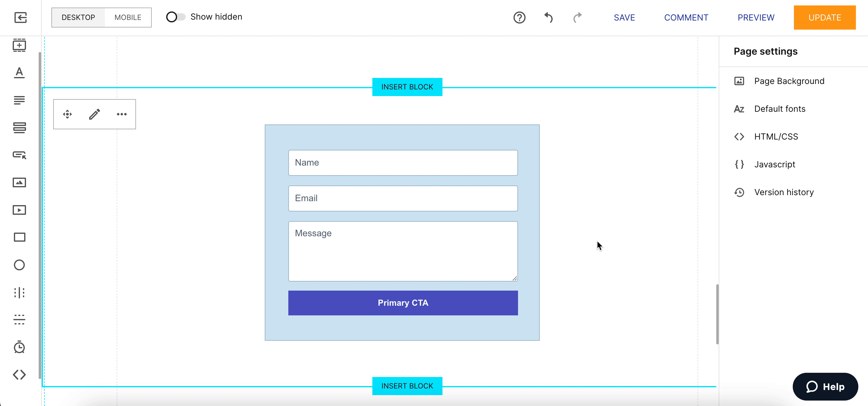Click the canvas vertical scrollbar
Viewport: 868px width, 406px height.
pyautogui.click(x=717, y=314)
